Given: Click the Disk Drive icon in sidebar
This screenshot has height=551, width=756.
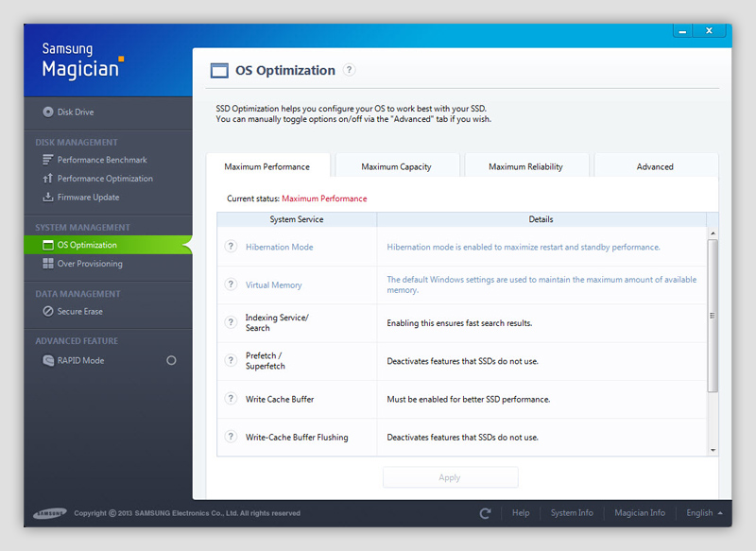Looking at the screenshot, I should coord(48,112).
